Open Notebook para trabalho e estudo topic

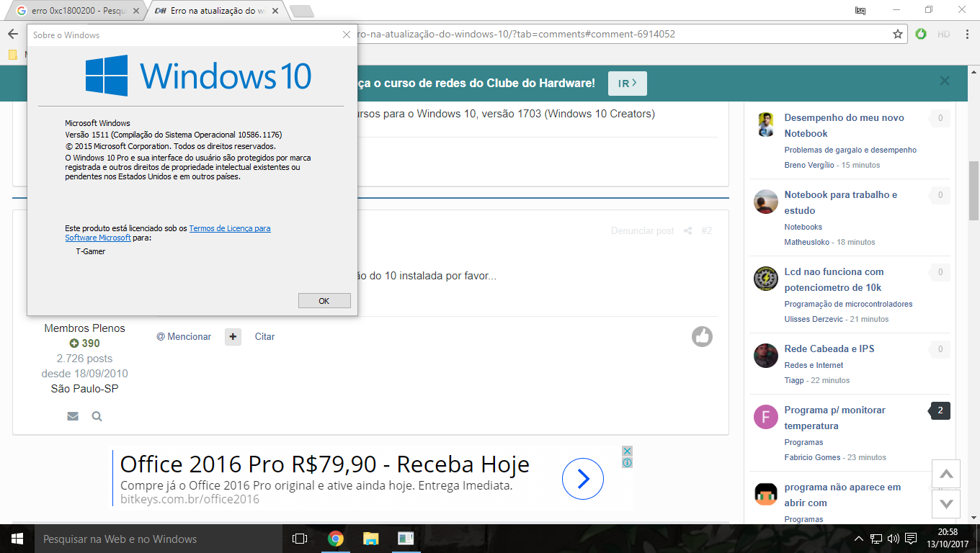coord(840,202)
